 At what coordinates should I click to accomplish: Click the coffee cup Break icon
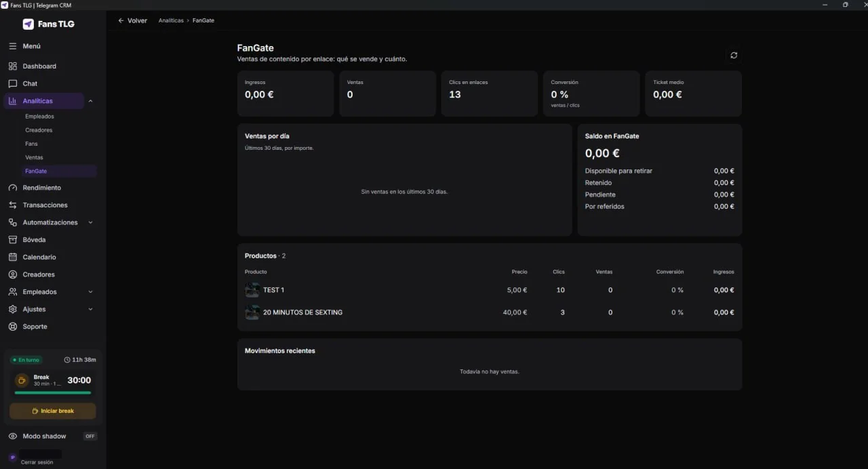click(x=22, y=380)
